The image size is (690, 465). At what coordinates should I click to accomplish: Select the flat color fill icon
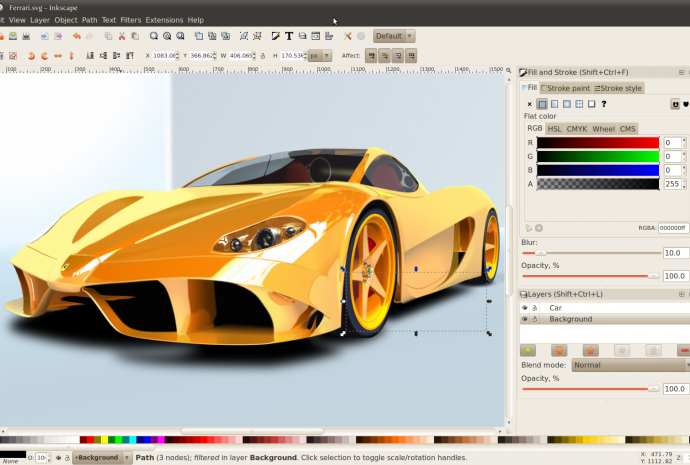point(542,103)
